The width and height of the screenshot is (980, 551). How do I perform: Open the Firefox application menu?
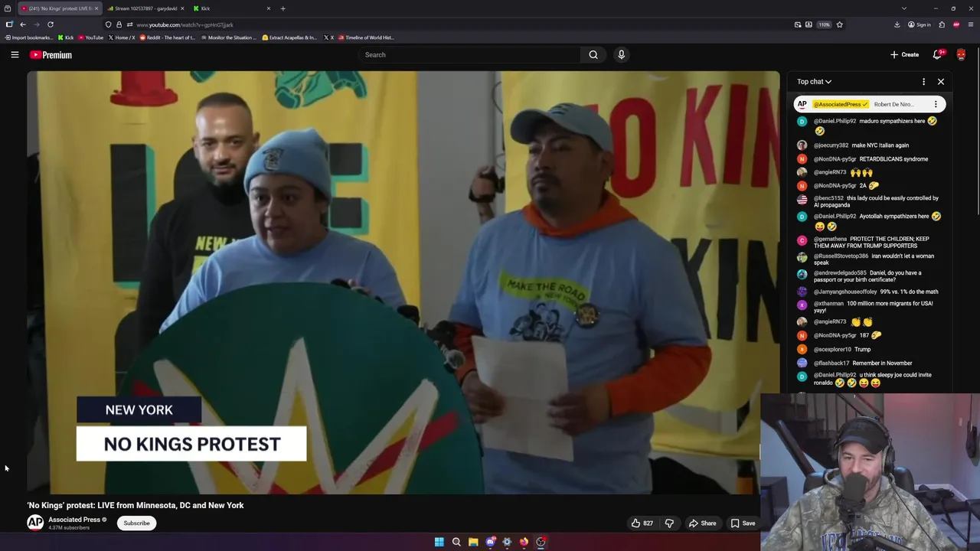(970, 24)
